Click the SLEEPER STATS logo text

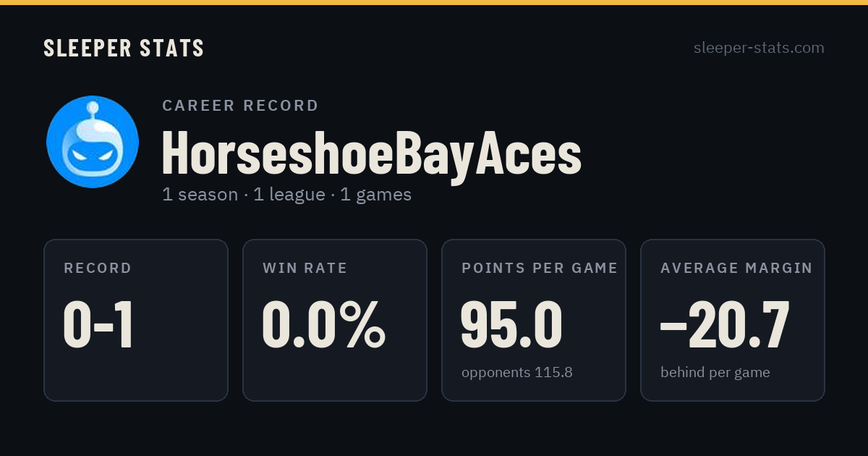tap(124, 48)
